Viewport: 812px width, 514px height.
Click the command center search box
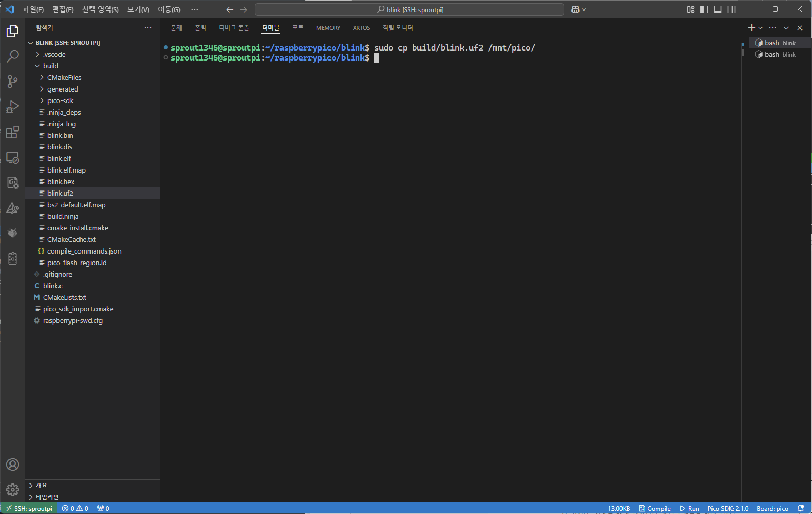click(409, 9)
